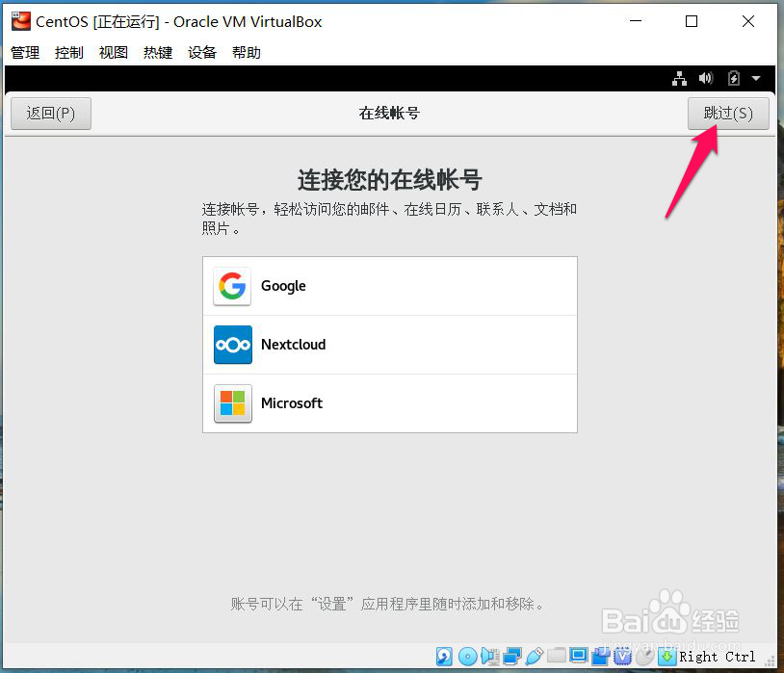
Task: Open the 管理 menu
Action: click(25, 53)
